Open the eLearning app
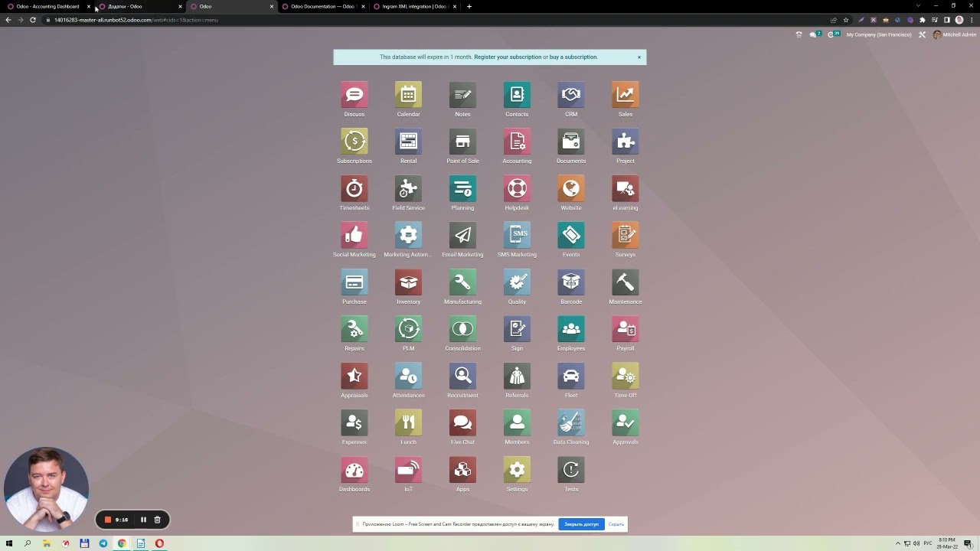980x551 pixels. pos(626,188)
